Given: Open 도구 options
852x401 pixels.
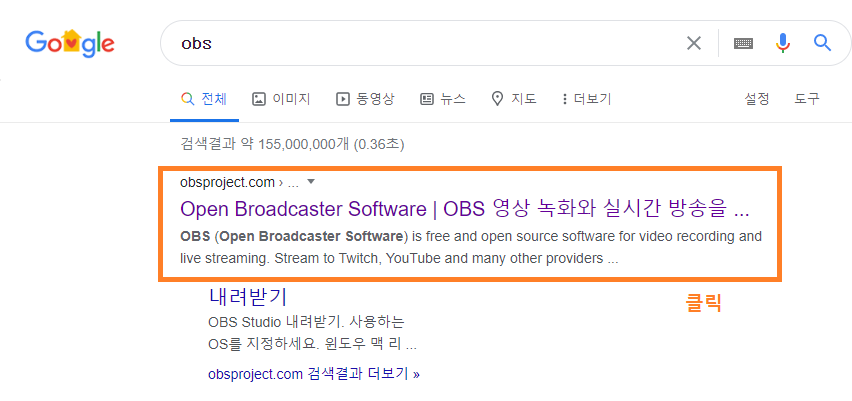Looking at the screenshot, I should (807, 99).
